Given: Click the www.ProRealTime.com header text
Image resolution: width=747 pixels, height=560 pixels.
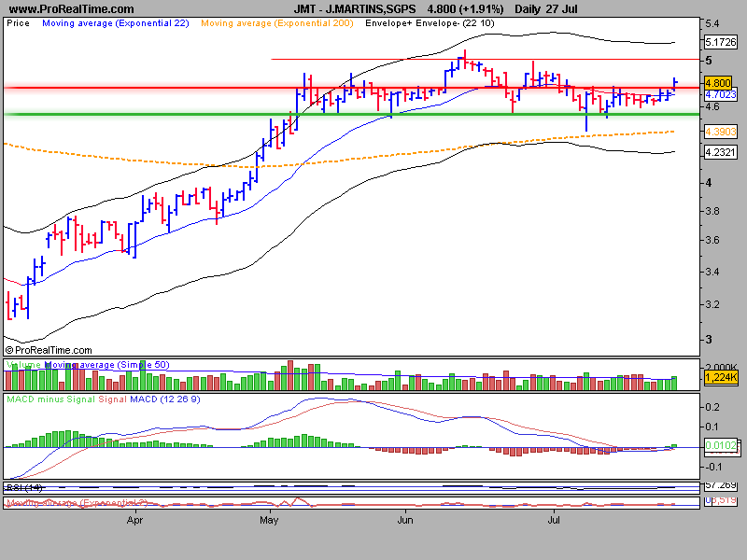Looking at the screenshot, I should pyautogui.click(x=72, y=9).
